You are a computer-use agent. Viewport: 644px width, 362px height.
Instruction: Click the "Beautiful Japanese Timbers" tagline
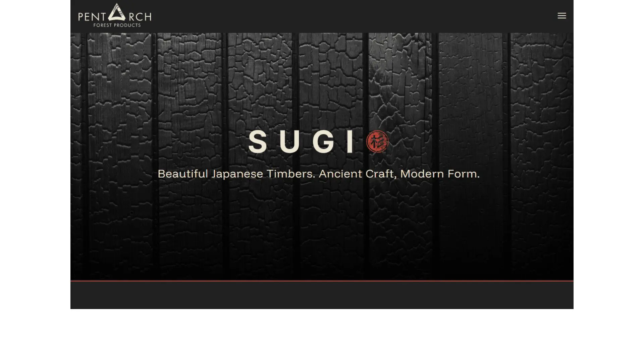point(236,174)
